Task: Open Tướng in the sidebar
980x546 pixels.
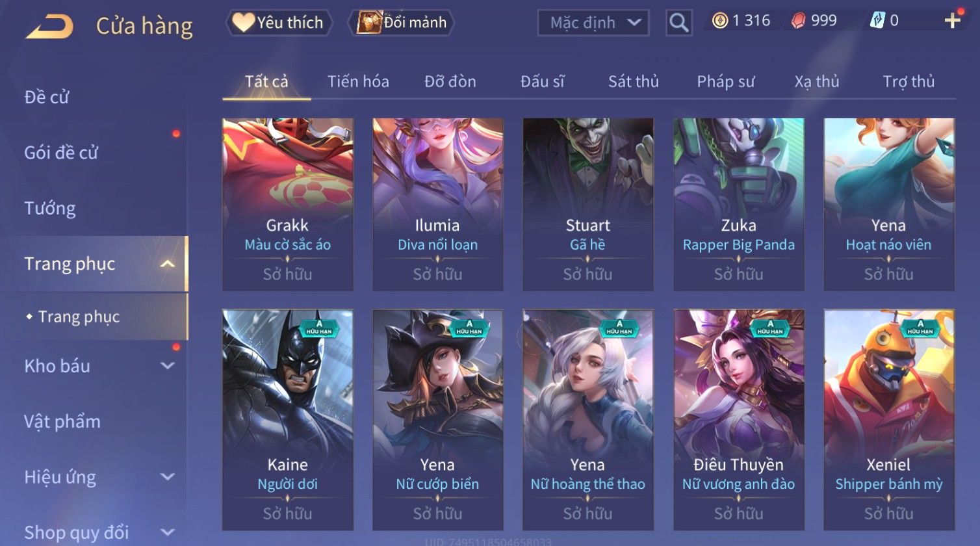Action: pos(50,209)
